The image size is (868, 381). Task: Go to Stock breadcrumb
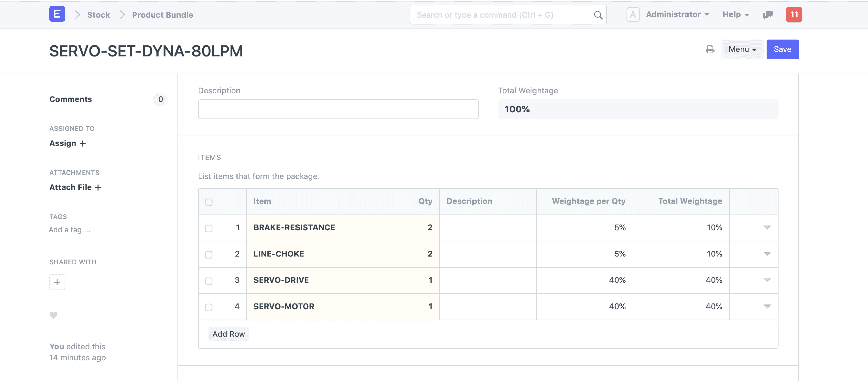(x=98, y=15)
